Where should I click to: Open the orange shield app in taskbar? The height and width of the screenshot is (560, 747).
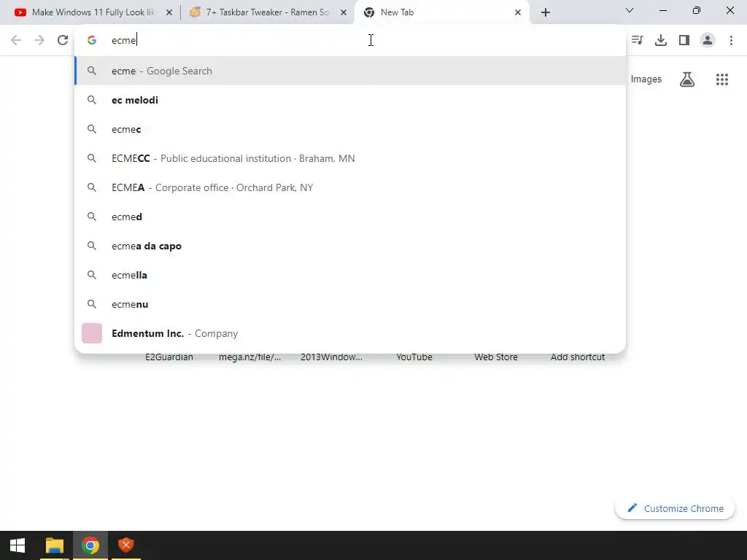pos(125,545)
